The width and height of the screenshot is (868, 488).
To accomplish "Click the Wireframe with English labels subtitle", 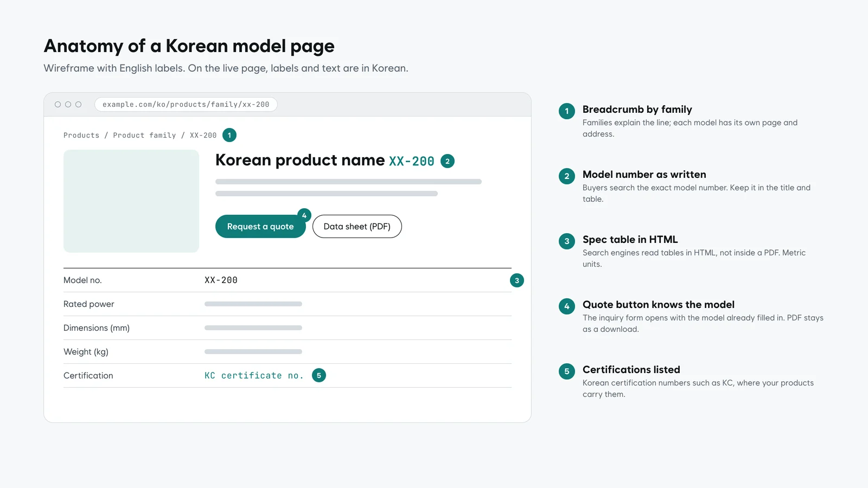I will click(226, 68).
